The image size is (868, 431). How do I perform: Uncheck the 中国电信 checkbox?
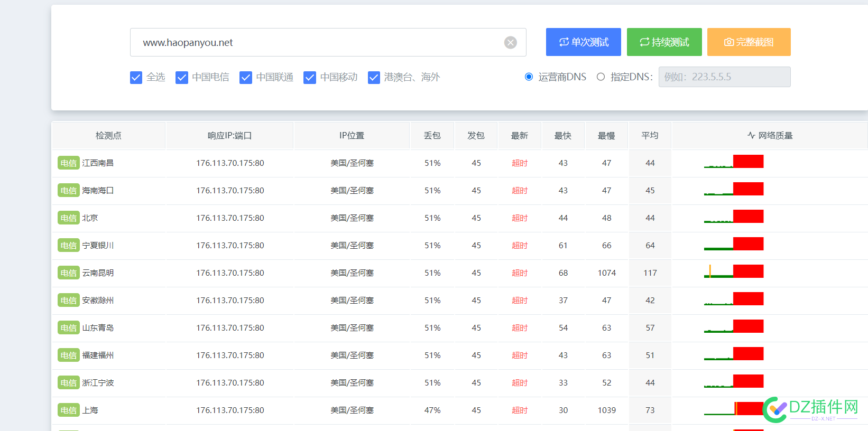[182, 78]
